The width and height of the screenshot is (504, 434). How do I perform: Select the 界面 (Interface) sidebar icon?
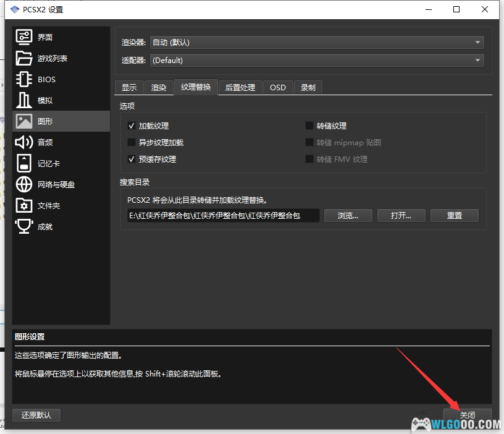(24, 37)
